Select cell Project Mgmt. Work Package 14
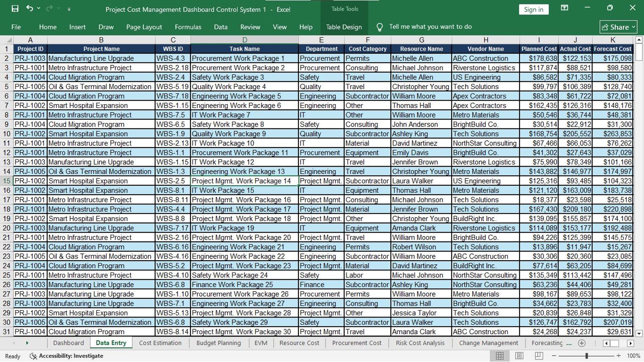This screenshot has height=362, width=644. 245,181
